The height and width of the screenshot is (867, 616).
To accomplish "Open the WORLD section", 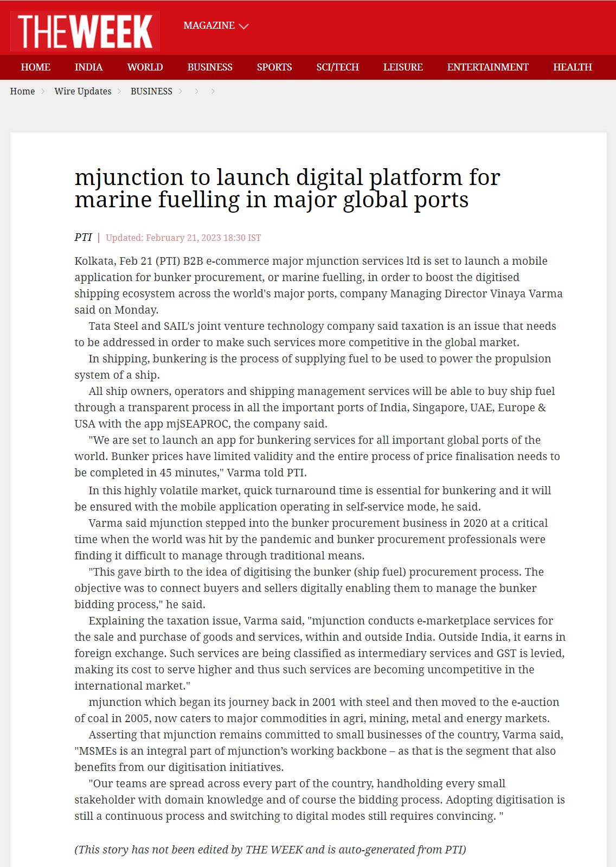I will point(145,67).
